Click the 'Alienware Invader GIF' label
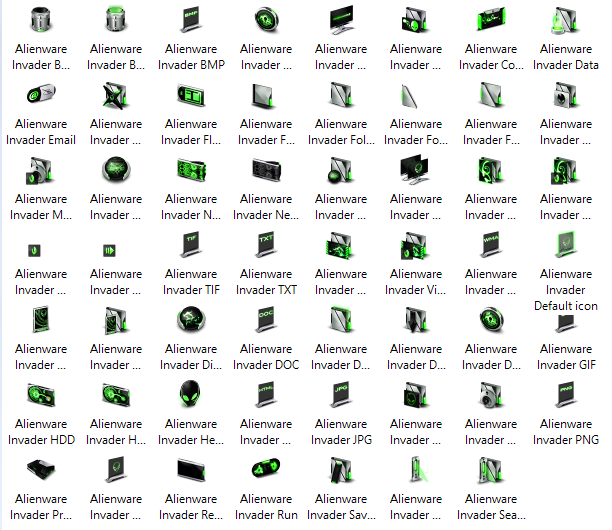This screenshot has width=612, height=530. pyautogui.click(x=566, y=357)
